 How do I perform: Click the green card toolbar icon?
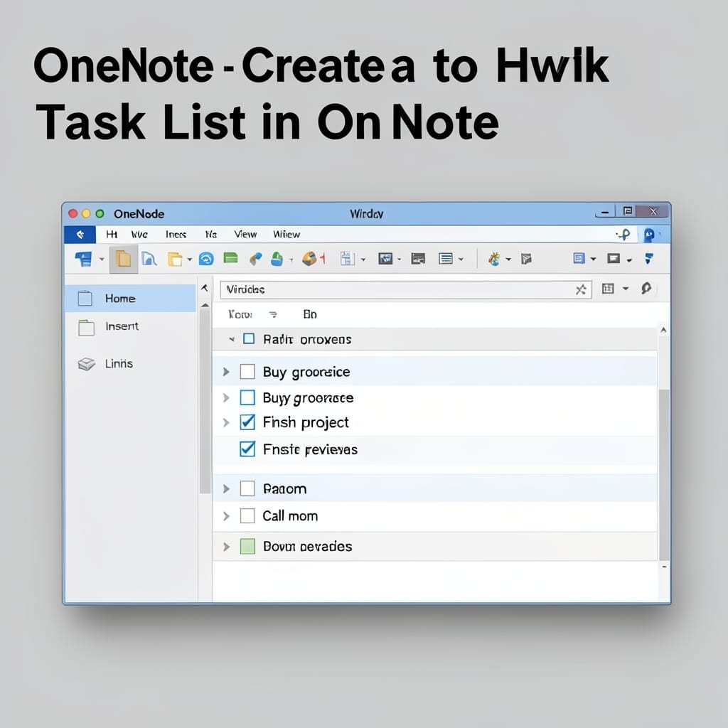tap(230, 257)
